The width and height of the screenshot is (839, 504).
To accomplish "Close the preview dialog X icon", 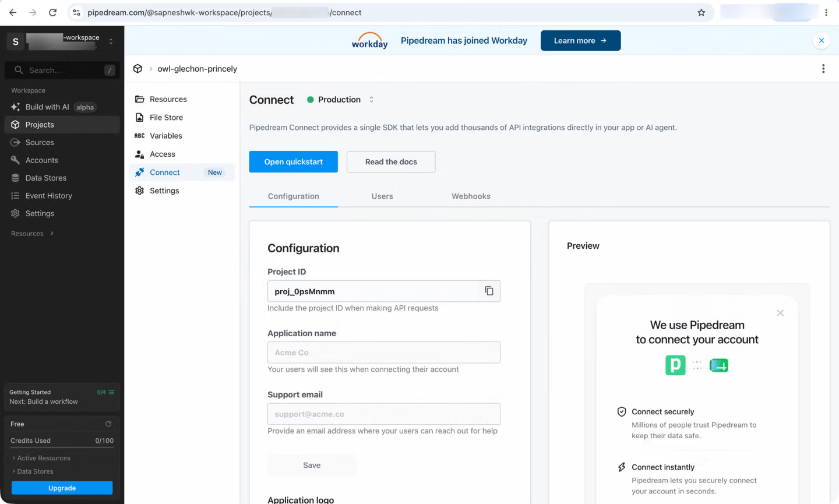I will 780,313.
